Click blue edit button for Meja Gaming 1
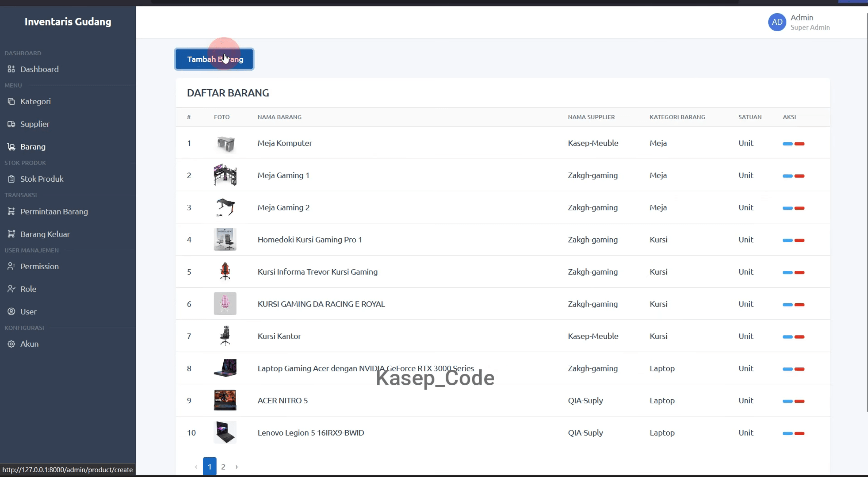Screen dimensions: 868x477 click(787, 176)
